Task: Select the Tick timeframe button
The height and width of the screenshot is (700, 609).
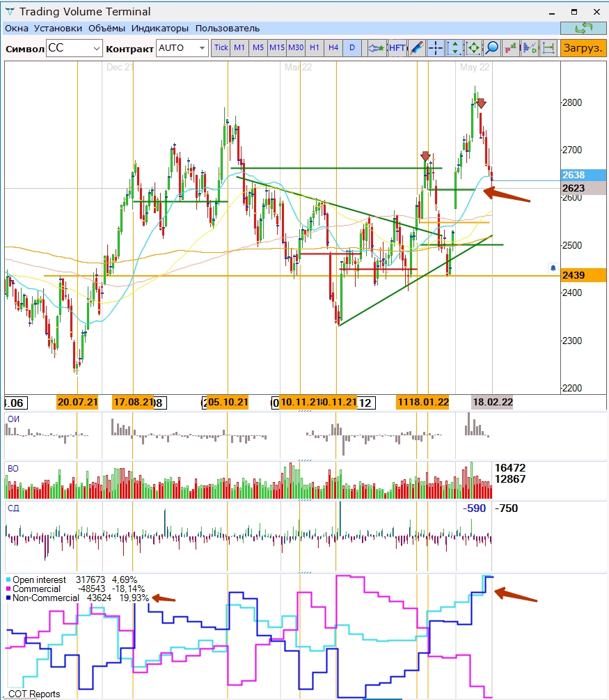Action: pos(221,48)
